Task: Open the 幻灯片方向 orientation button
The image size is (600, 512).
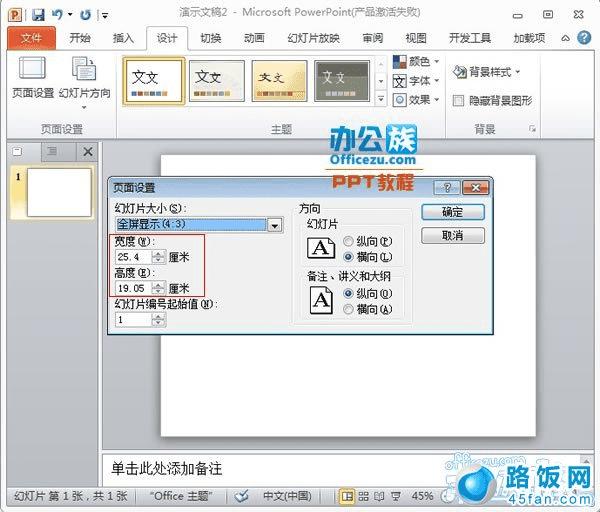Action: pyautogui.click(x=84, y=83)
